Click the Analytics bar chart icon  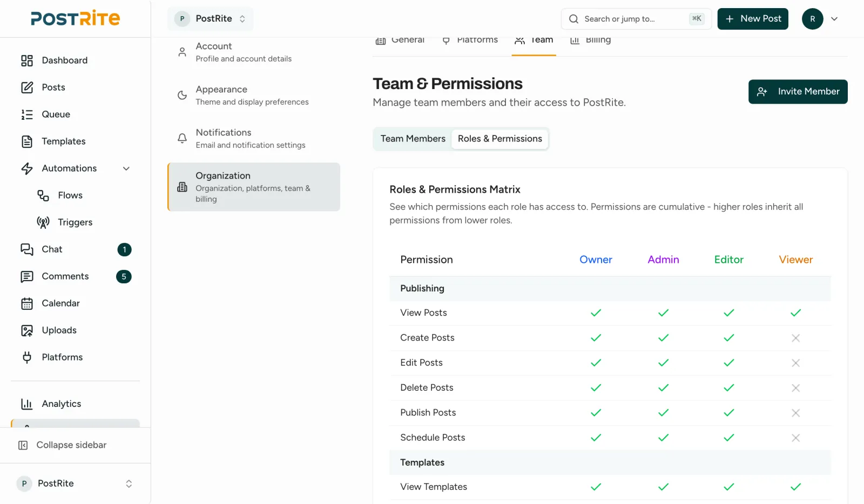click(x=27, y=404)
